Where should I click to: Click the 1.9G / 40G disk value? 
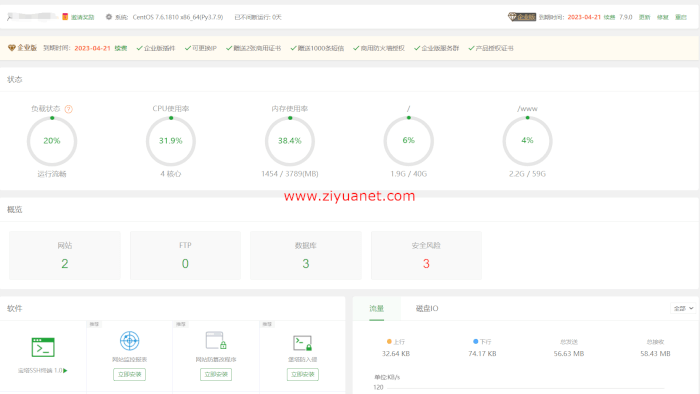408,174
